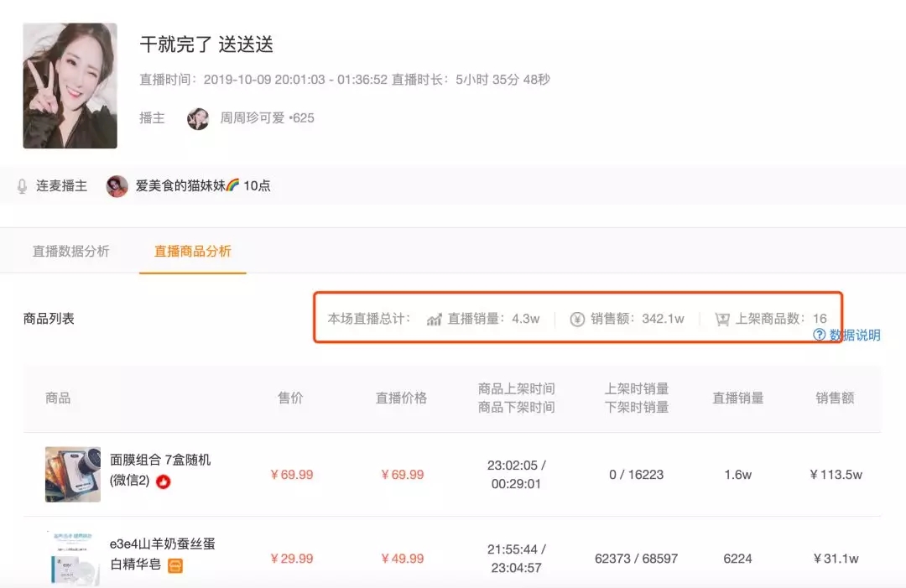Click the 销售额 column header

[835, 398]
